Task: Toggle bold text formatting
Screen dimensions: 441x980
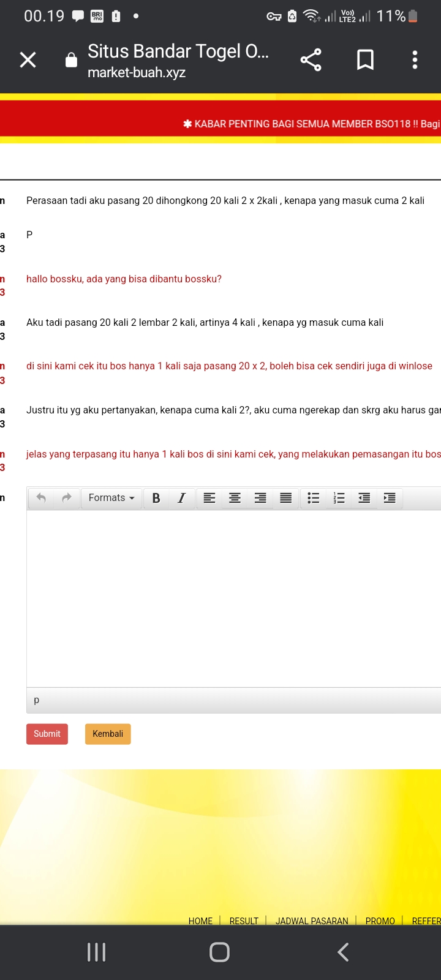Action: (x=156, y=498)
